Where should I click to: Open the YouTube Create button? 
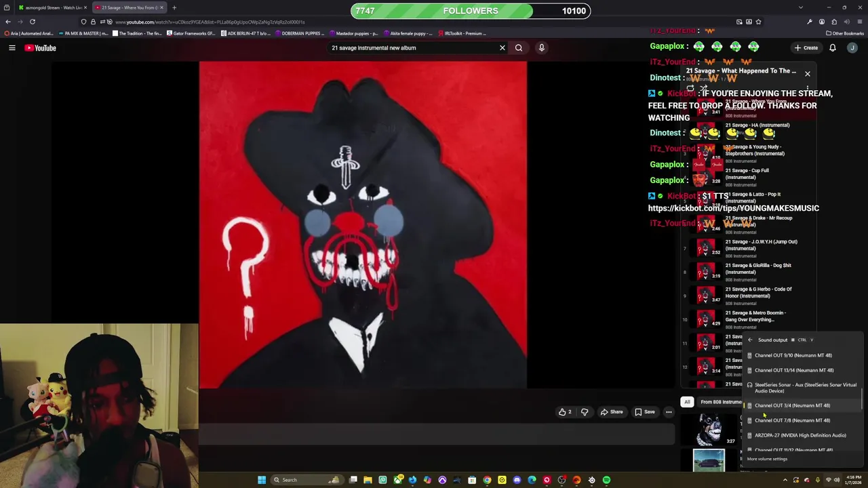[806, 47]
